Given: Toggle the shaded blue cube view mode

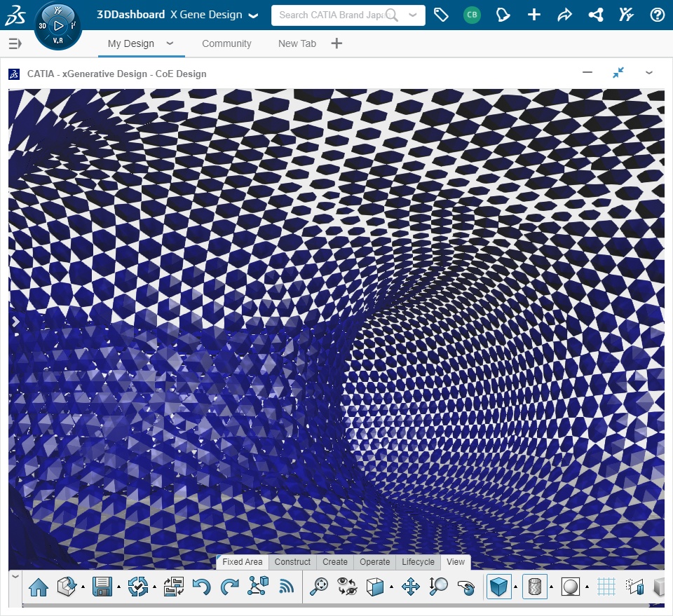Looking at the screenshot, I should click(x=498, y=587).
